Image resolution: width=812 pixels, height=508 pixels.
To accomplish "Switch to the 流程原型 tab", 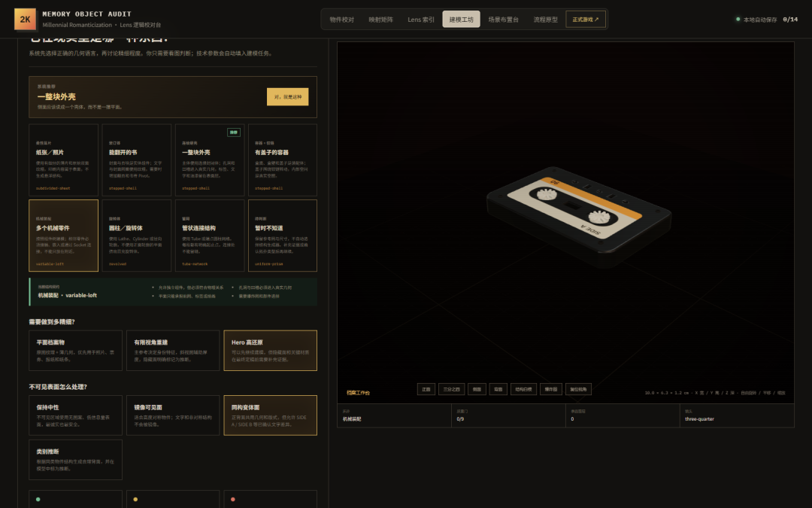I will [x=545, y=20].
